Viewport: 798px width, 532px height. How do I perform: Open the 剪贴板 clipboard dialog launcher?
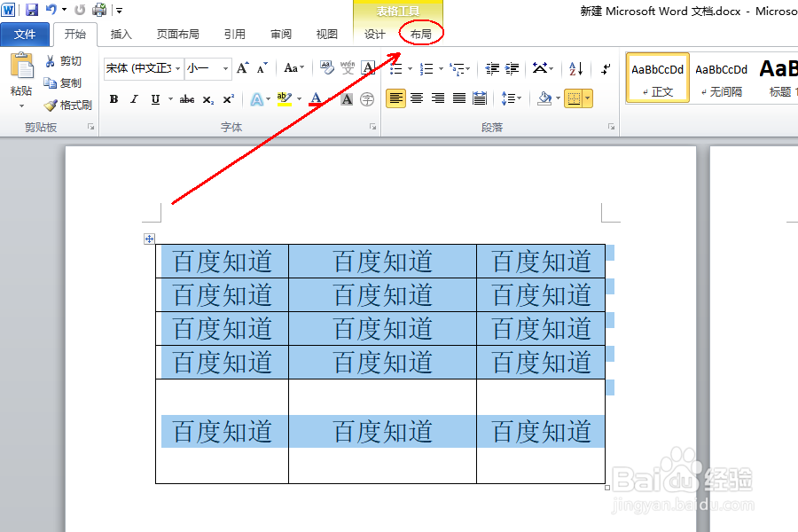click(x=91, y=127)
